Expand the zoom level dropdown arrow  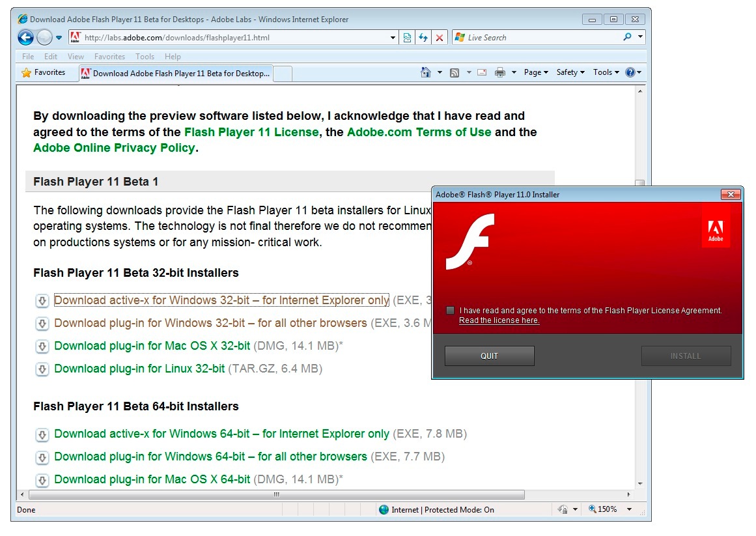click(x=629, y=509)
